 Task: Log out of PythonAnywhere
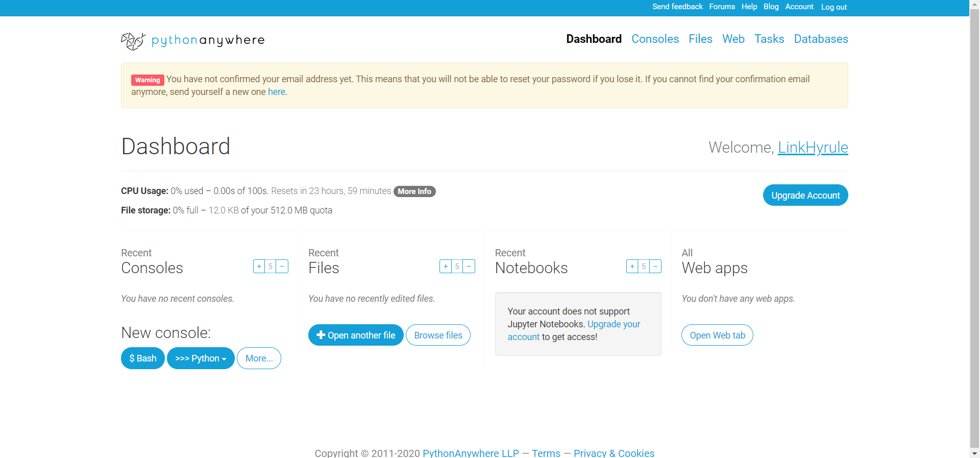[834, 7]
